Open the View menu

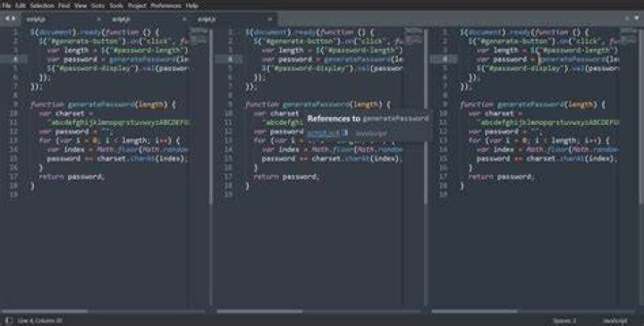[80, 5]
